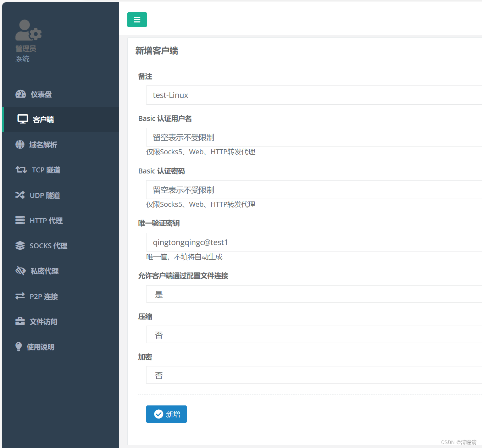Click the 新增客户端 heading text

[156, 51]
